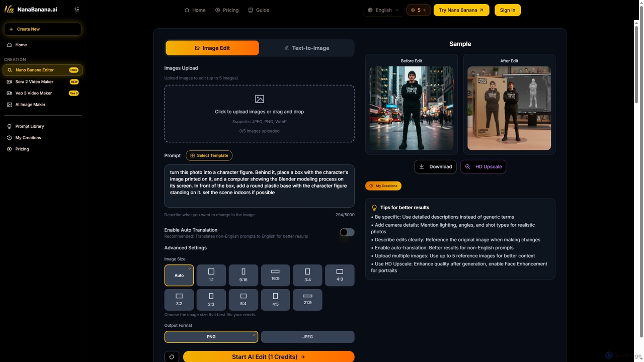Select the 5:4 image size

point(244,300)
